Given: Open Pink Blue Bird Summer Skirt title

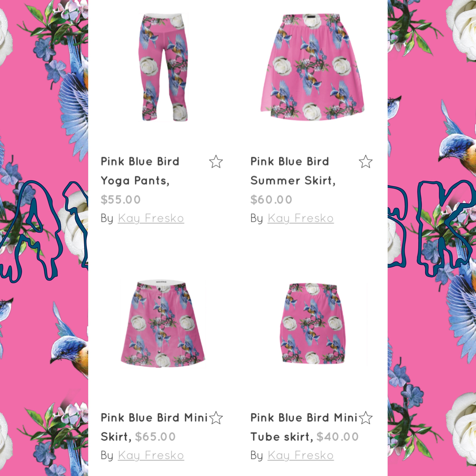Looking at the screenshot, I should 293,171.
